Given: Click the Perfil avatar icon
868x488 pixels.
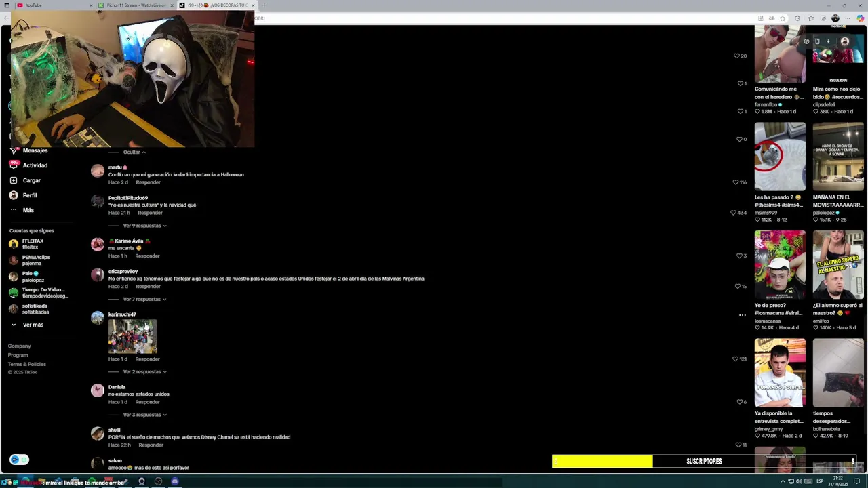Looking at the screenshot, I should [14, 195].
